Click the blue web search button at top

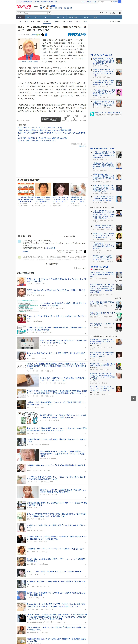click(x=120, y=2)
